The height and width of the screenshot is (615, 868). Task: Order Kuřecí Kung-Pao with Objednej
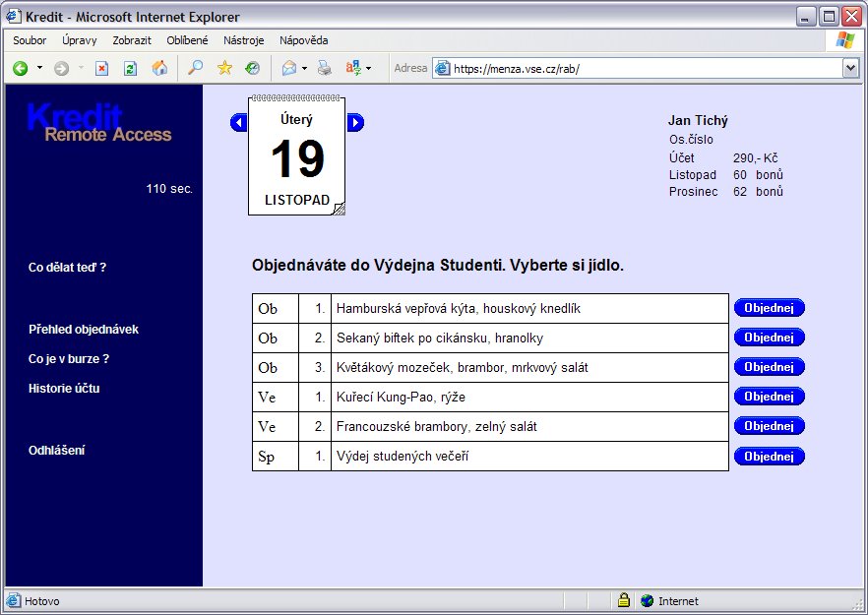(x=769, y=397)
